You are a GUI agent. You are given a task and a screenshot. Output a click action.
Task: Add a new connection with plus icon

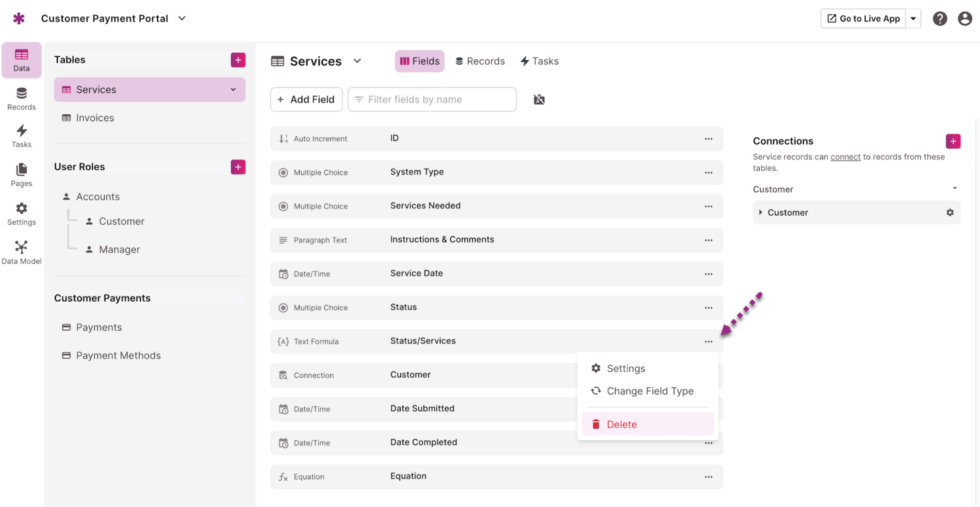953,141
